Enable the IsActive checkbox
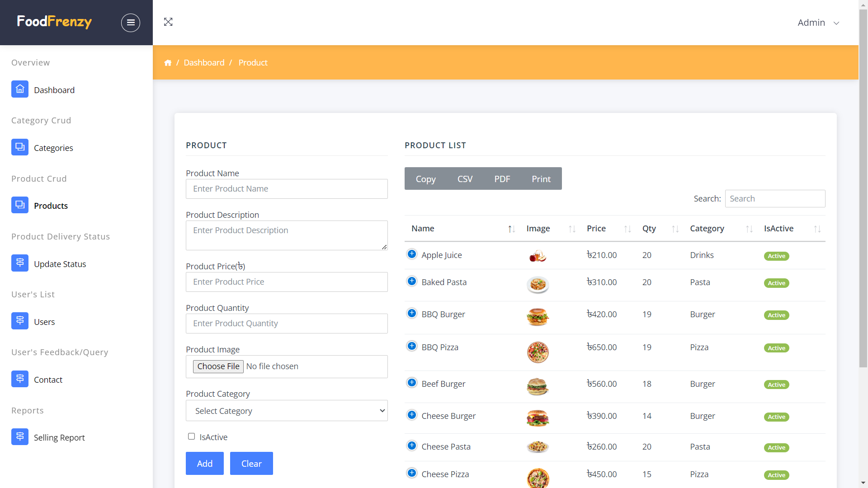 191,436
